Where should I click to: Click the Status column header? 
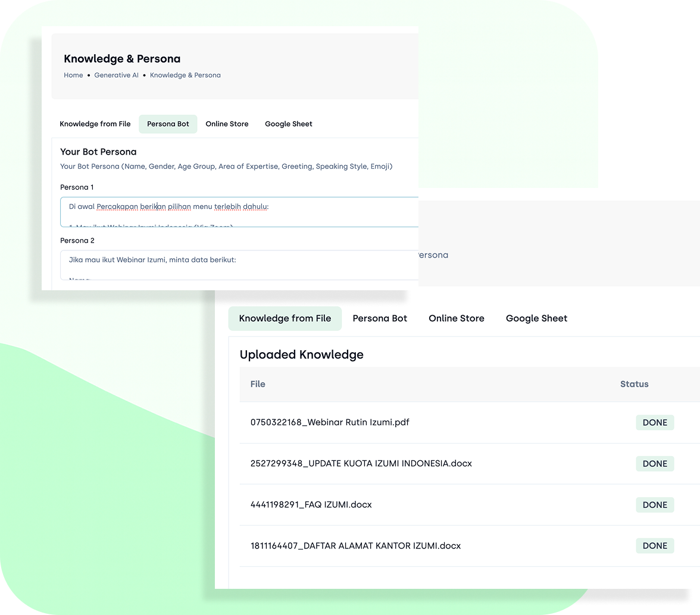pos(634,384)
